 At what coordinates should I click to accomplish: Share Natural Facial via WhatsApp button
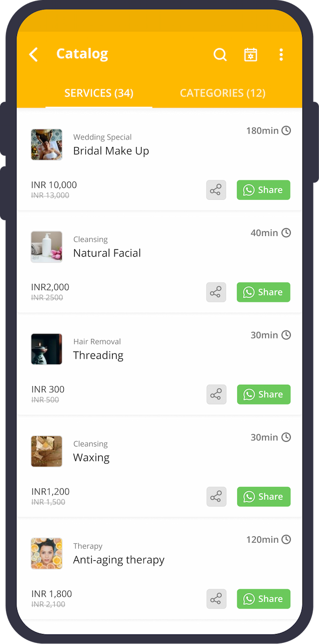tap(263, 292)
